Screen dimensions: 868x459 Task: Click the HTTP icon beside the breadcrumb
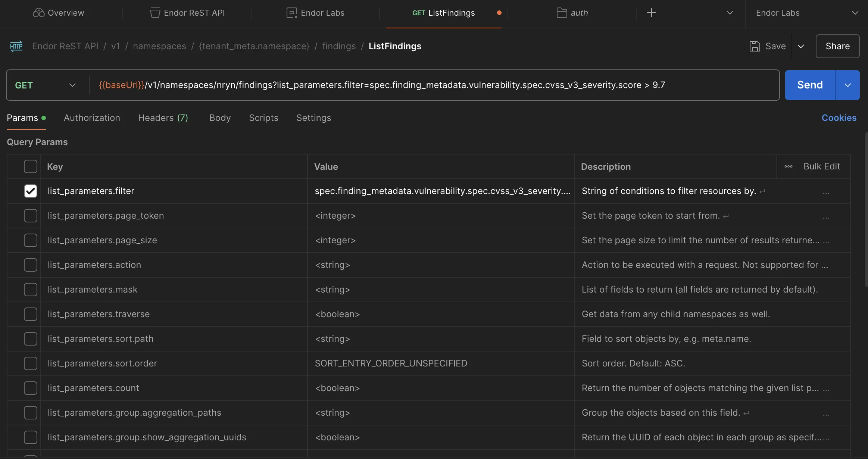point(16,46)
